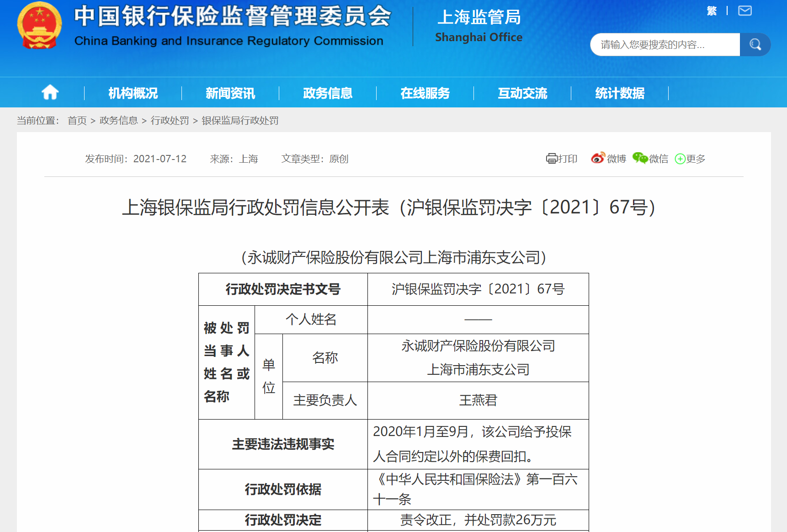Click the Shanghai Office text

pos(479,37)
